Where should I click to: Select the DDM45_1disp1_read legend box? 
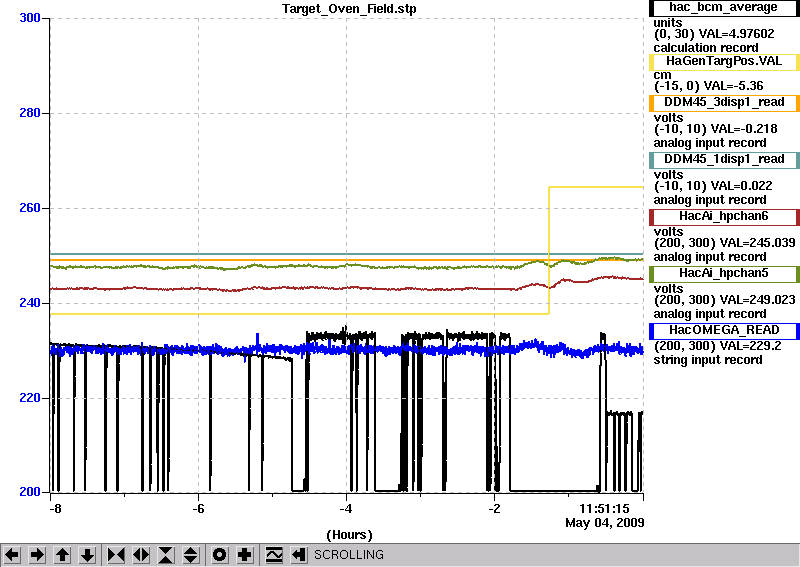pyautogui.click(x=724, y=160)
